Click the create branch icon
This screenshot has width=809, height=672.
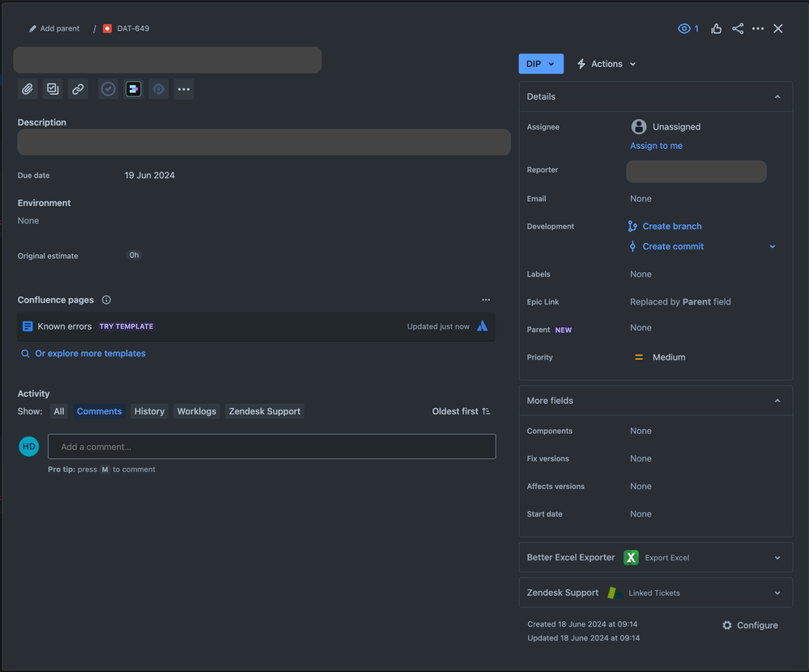point(632,227)
